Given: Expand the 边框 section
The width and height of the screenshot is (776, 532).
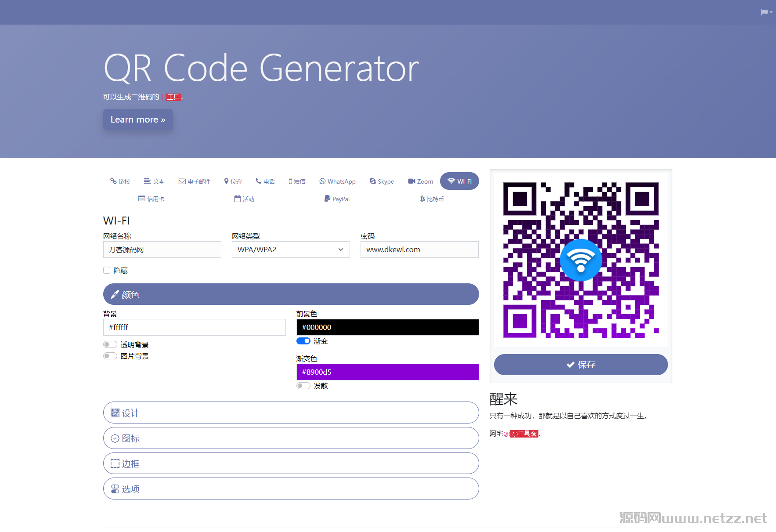Looking at the screenshot, I should tap(291, 463).
